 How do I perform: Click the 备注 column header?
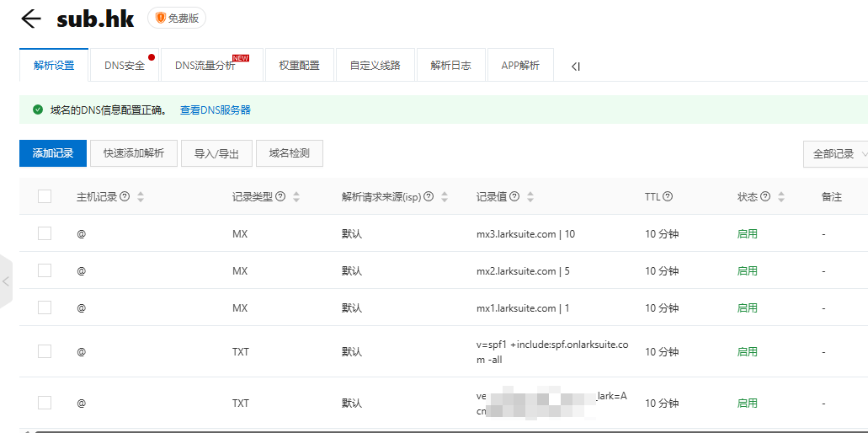(832, 196)
